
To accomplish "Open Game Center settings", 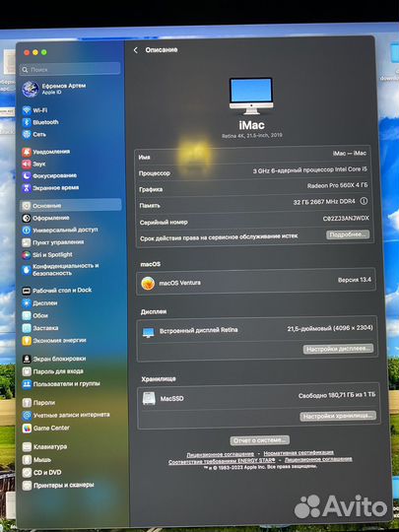I will (x=46, y=429).
